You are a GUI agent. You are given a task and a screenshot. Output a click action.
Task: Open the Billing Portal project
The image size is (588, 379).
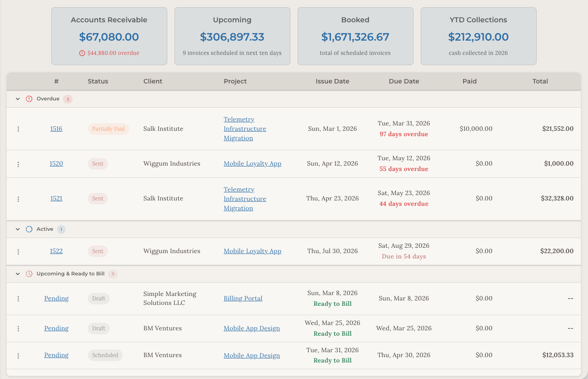pyautogui.click(x=243, y=298)
